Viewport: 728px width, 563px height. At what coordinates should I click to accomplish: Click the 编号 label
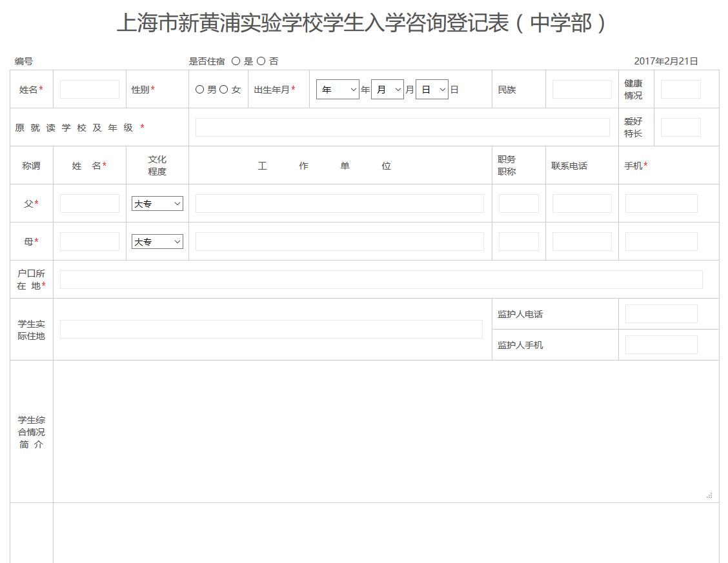pos(24,61)
